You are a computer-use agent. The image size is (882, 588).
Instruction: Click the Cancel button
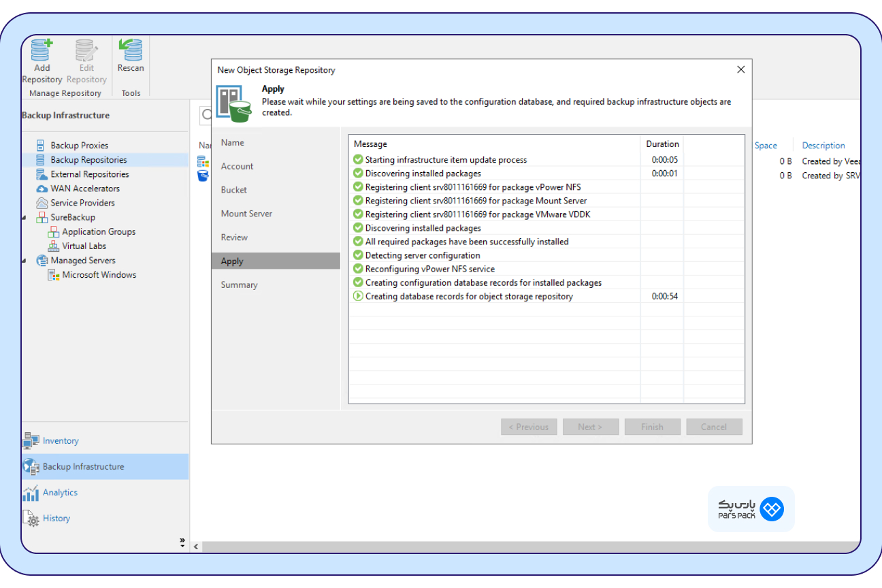tap(714, 427)
